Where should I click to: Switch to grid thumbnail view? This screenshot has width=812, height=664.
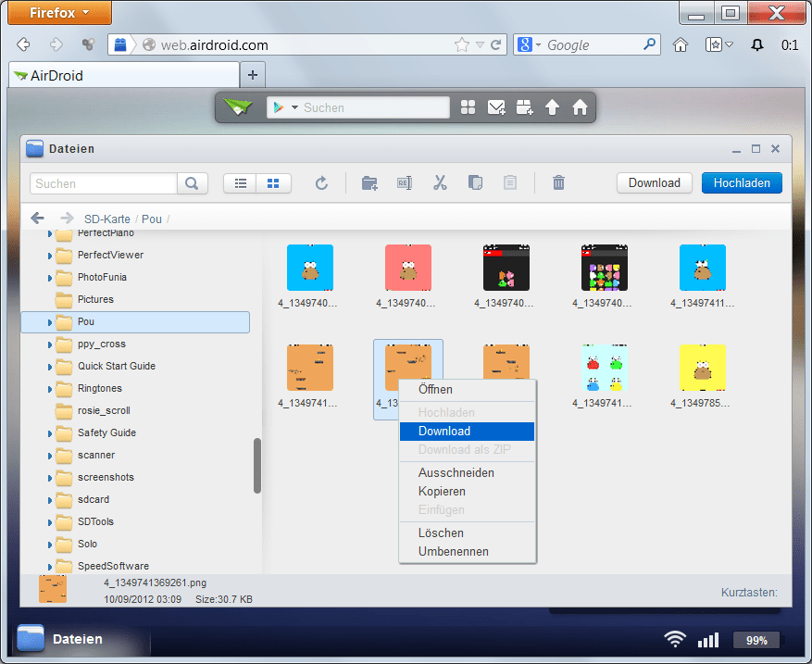coord(273,183)
